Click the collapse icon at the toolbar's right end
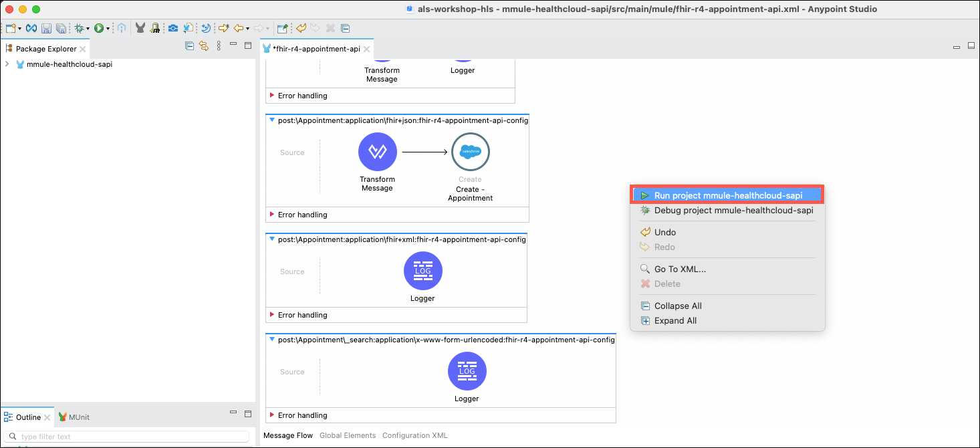Viewport: 980px width, 448px height. click(x=345, y=28)
